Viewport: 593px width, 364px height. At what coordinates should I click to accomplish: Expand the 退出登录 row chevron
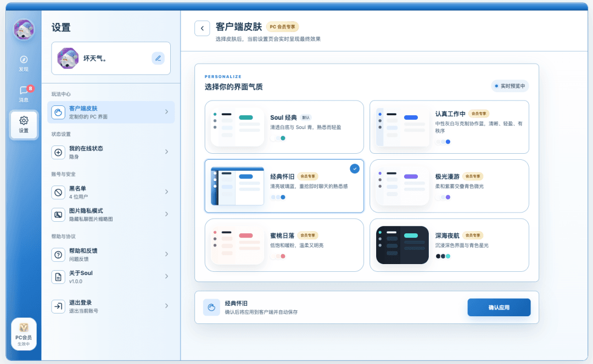tap(166, 306)
